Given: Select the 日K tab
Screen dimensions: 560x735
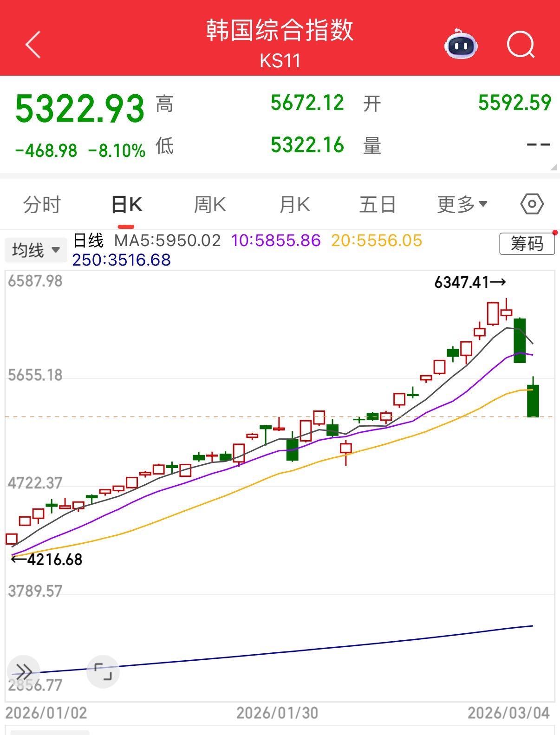Looking at the screenshot, I should (x=126, y=204).
